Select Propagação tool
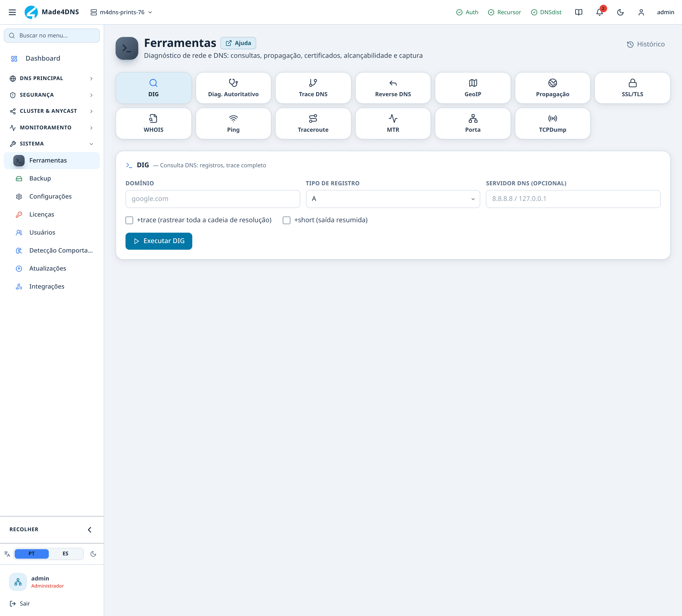The image size is (682, 616). point(553,88)
